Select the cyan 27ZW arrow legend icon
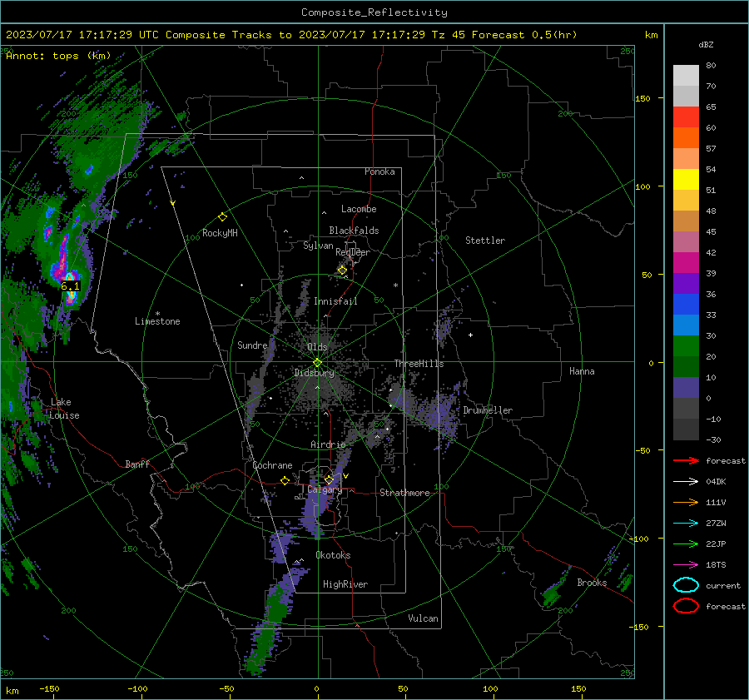The width and height of the screenshot is (749, 700). click(686, 524)
